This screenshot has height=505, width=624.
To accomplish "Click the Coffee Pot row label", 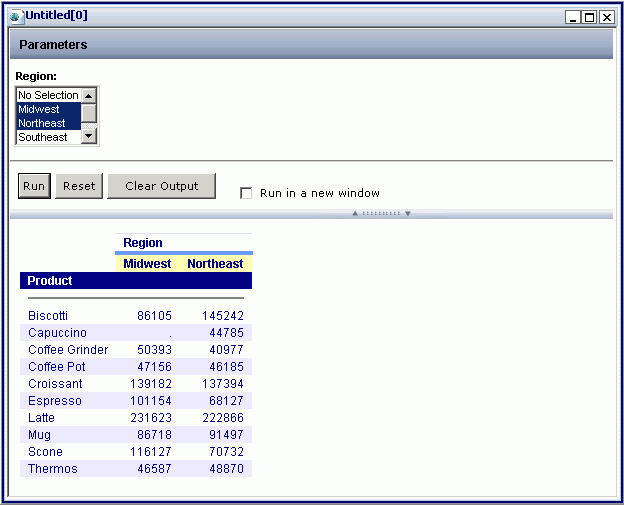I will (x=57, y=367).
